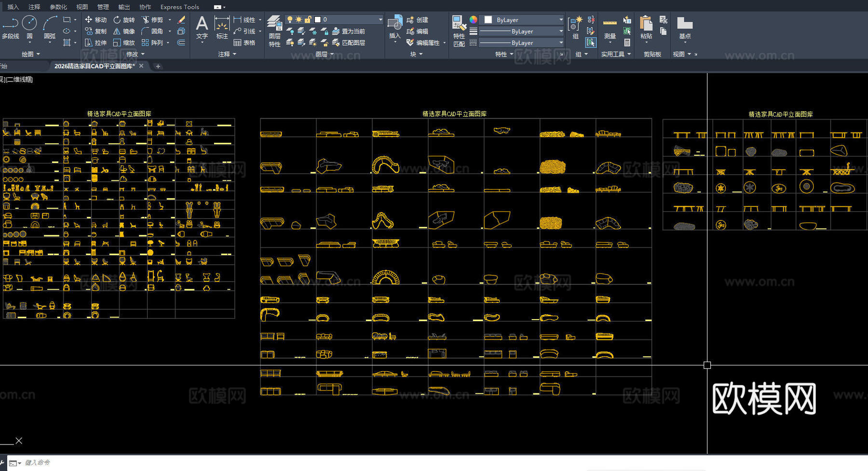Click the Cut icon in clipboard panel
The image size is (868, 471).
(664, 20)
